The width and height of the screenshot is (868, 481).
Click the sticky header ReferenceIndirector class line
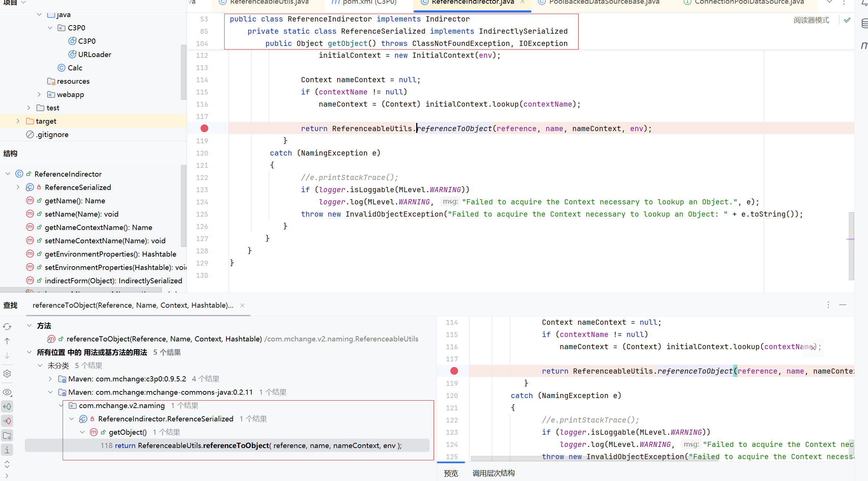(349, 19)
